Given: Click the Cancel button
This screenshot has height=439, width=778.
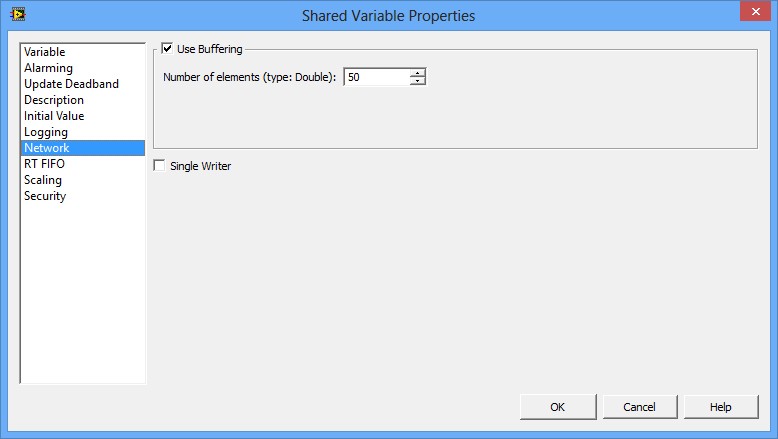Looking at the screenshot, I should pyautogui.click(x=639, y=407).
